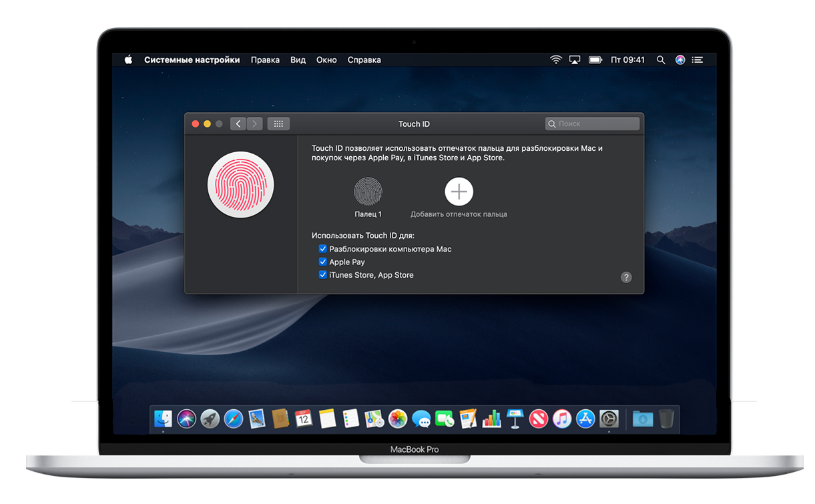Open Mail stamp icon in dock
The width and height of the screenshot is (815, 504).
[x=257, y=419]
